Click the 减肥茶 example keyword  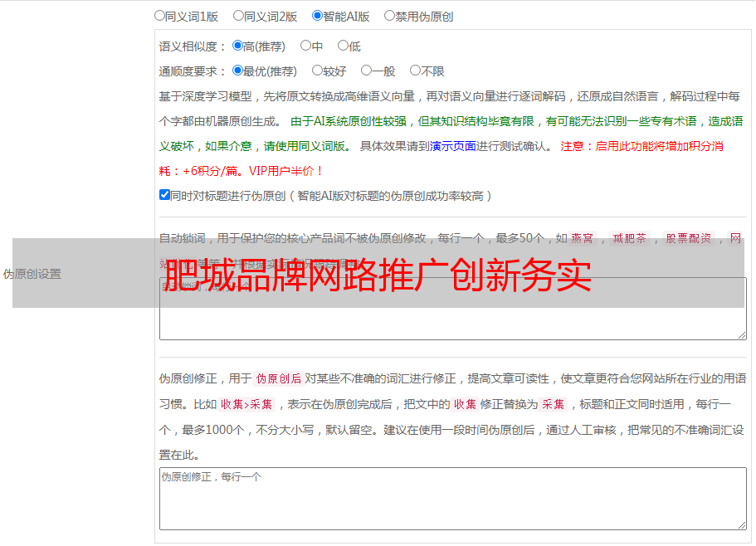coord(629,238)
